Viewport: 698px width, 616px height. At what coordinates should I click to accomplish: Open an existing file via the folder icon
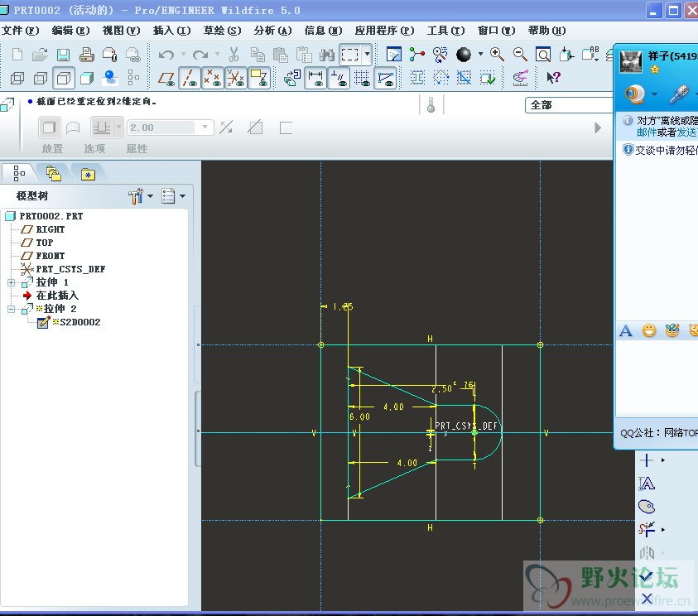pos(40,55)
